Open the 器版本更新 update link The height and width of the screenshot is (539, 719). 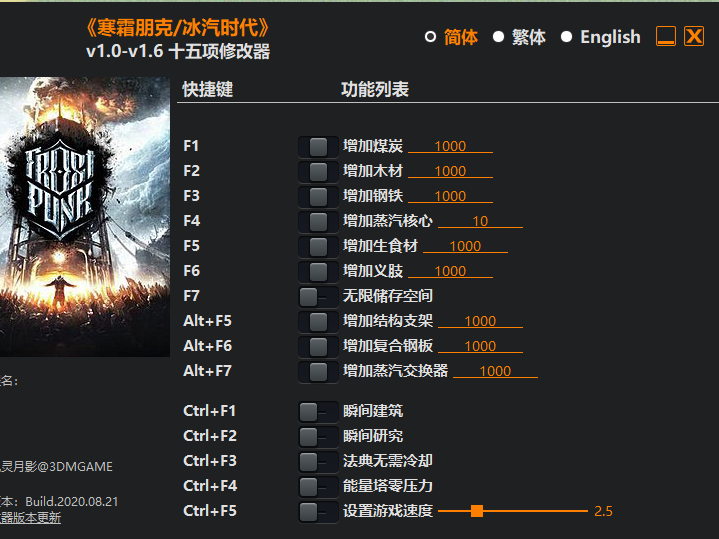coord(30,518)
